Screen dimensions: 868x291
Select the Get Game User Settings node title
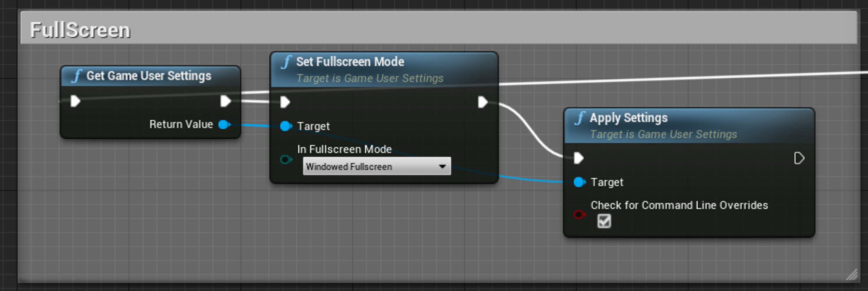coord(149,76)
